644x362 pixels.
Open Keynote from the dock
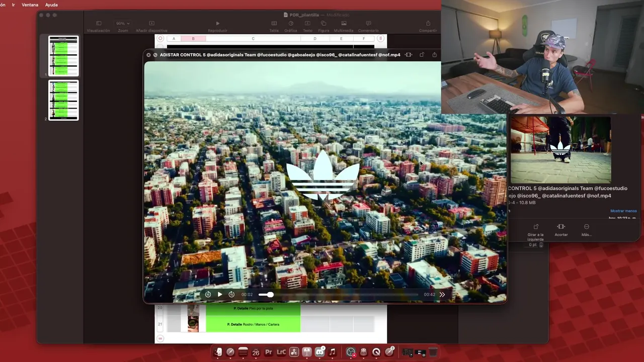pos(307,352)
